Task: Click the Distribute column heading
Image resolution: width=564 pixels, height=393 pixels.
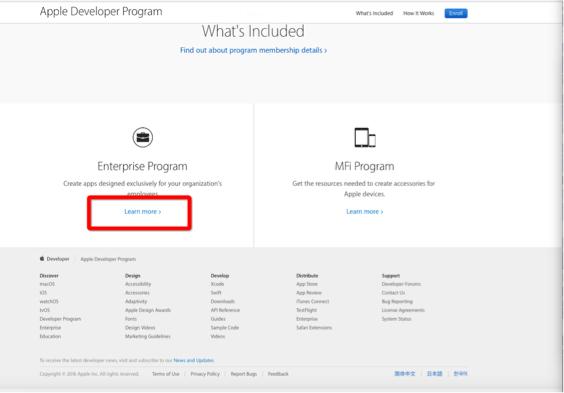Action: [307, 276]
